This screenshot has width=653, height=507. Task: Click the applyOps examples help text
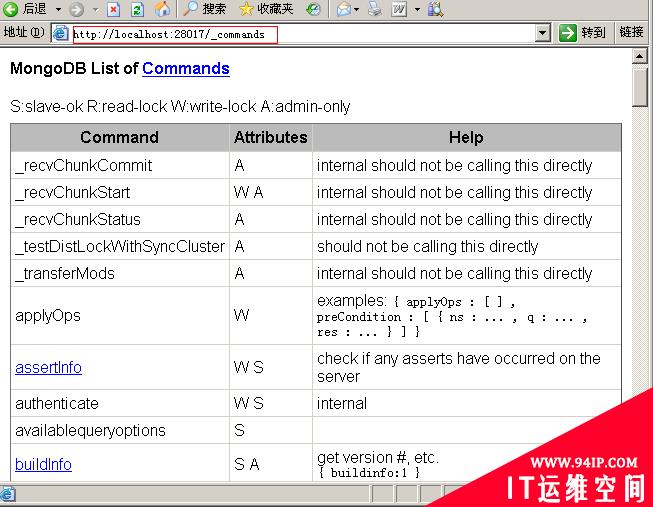click(x=452, y=316)
